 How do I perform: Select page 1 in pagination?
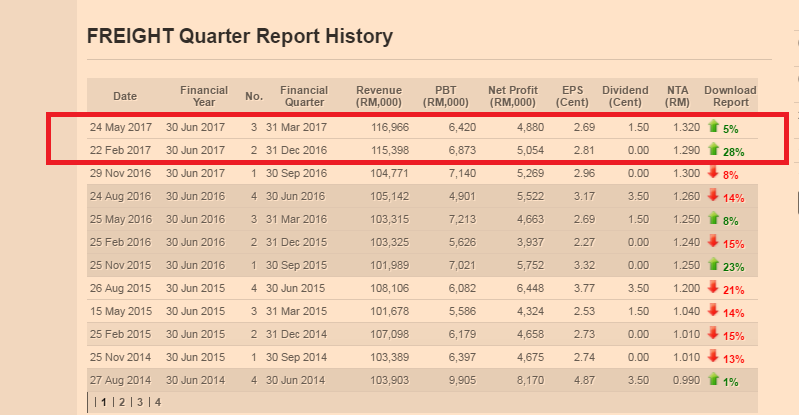[104, 402]
